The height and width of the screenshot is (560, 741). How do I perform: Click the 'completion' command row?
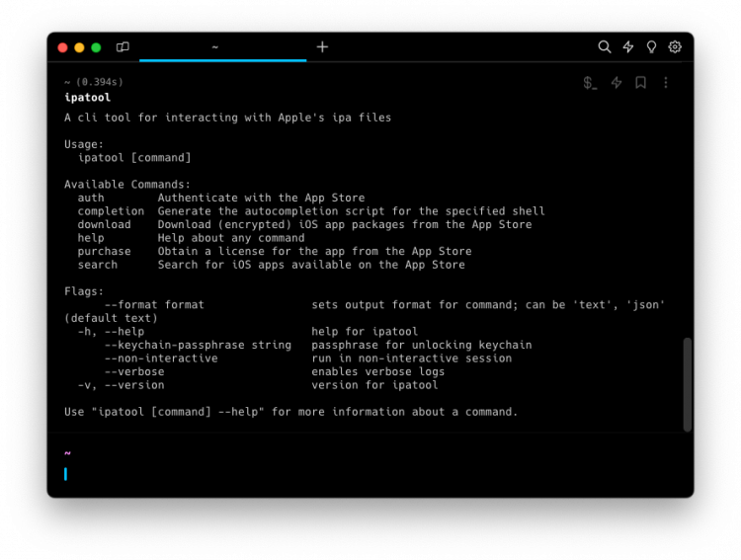pyautogui.click(x=311, y=211)
